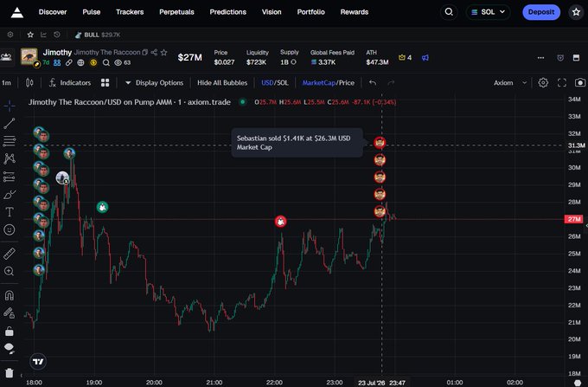Change the 1m chart interval

pos(6,82)
